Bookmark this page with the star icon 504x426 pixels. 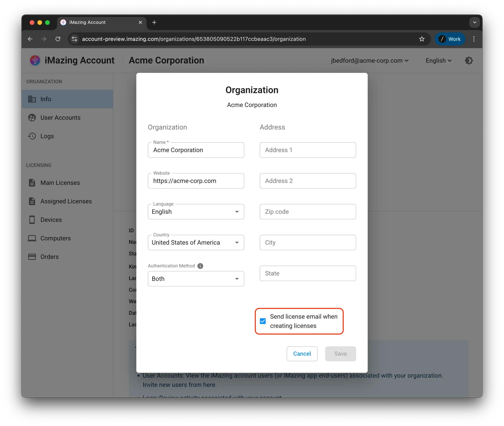tap(422, 39)
